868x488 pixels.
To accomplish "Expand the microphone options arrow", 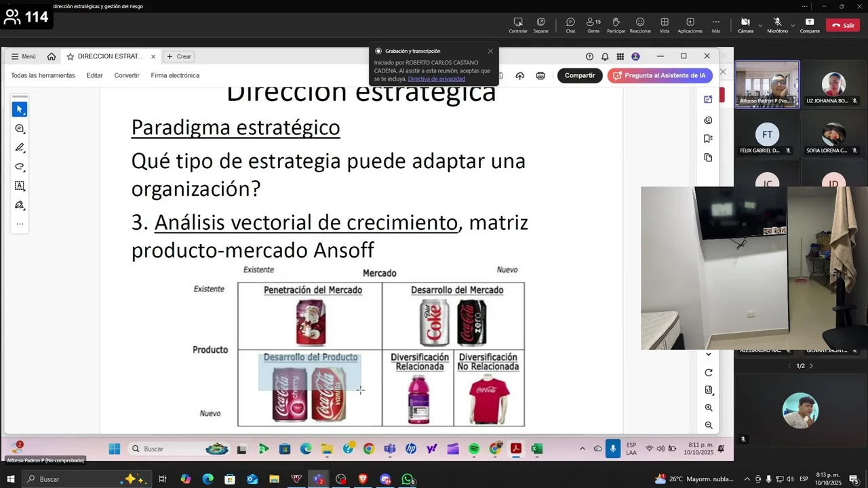I will pos(793,25).
